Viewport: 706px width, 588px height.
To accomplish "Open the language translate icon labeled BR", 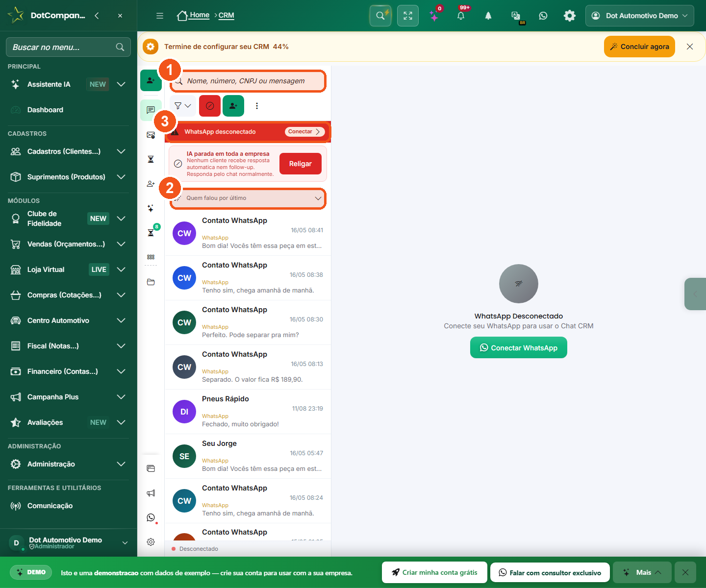I will [516, 16].
